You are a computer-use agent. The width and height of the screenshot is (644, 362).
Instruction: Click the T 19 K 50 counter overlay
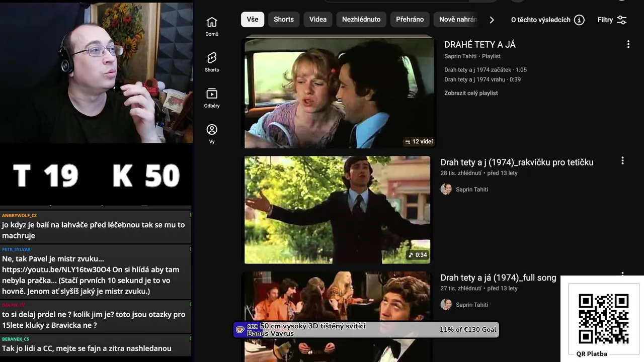pyautogui.click(x=96, y=176)
